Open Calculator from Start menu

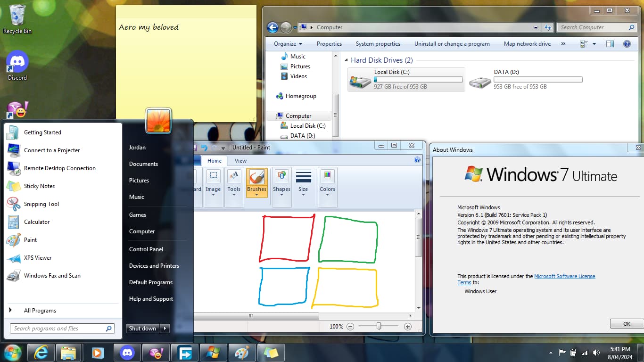point(62,222)
